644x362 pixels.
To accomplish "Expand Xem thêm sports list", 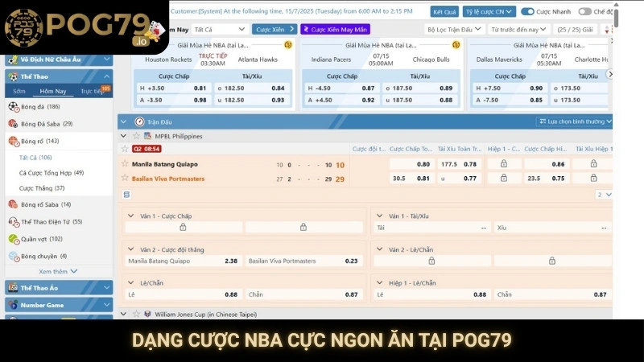I will point(58,271).
